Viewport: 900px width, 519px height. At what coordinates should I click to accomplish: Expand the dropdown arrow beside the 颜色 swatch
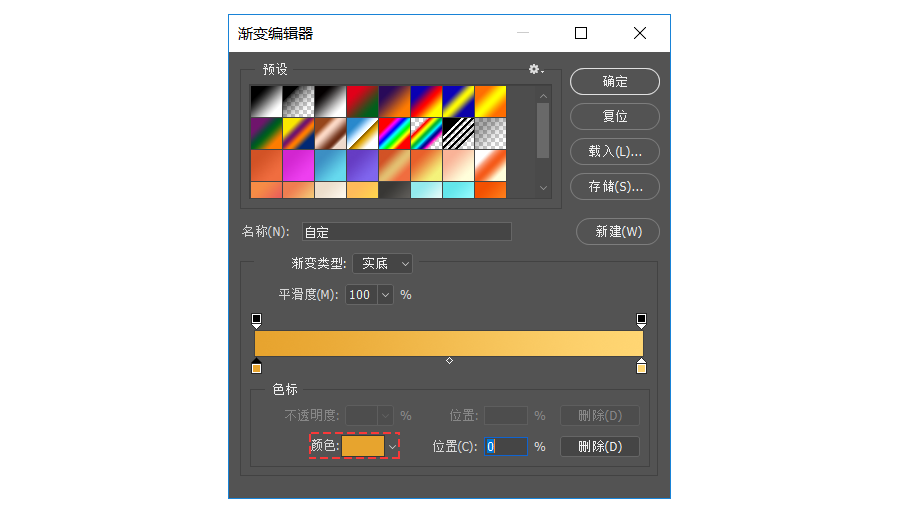[x=392, y=446]
